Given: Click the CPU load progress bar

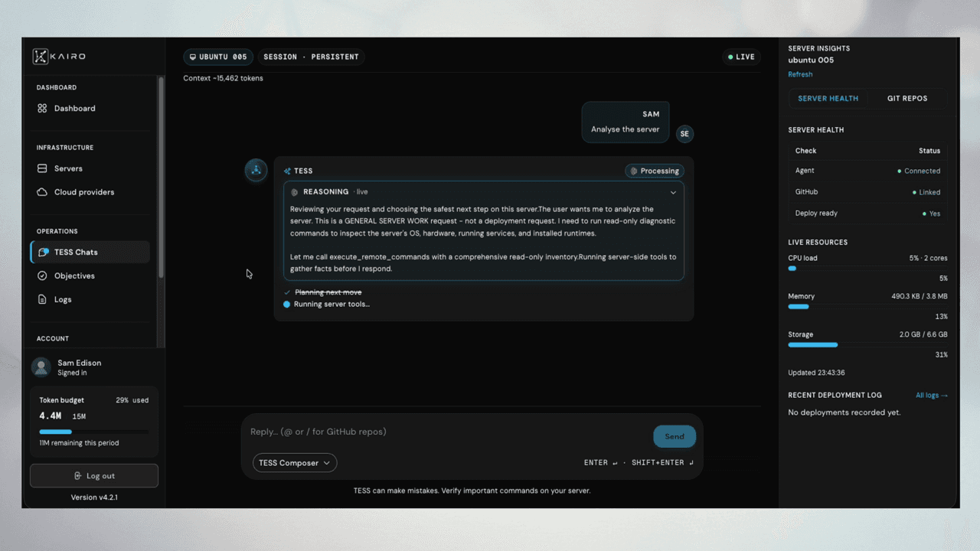Looking at the screenshot, I should click(867, 269).
